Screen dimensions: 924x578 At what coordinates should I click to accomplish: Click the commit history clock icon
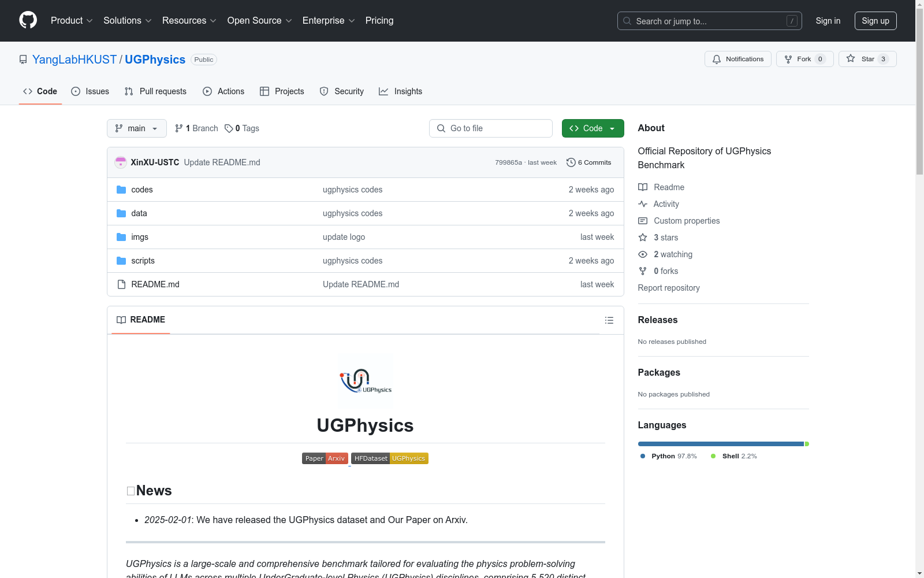pyautogui.click(x=571, y=162)
